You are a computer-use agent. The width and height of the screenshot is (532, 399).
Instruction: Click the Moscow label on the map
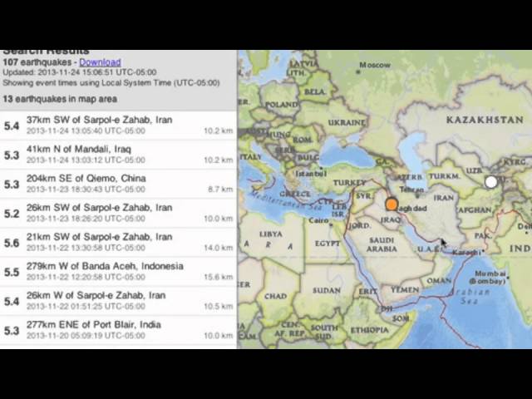375,65
